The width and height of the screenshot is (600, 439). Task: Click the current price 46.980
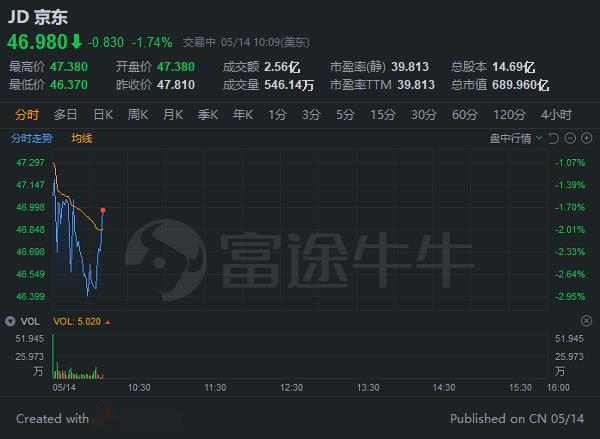[38, 42]
